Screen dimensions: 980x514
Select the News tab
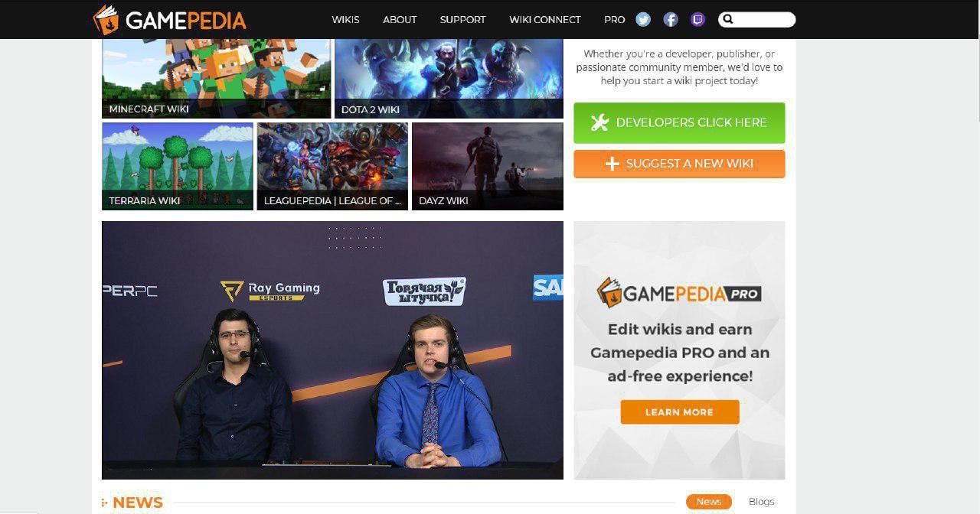[x=708, y=502]
